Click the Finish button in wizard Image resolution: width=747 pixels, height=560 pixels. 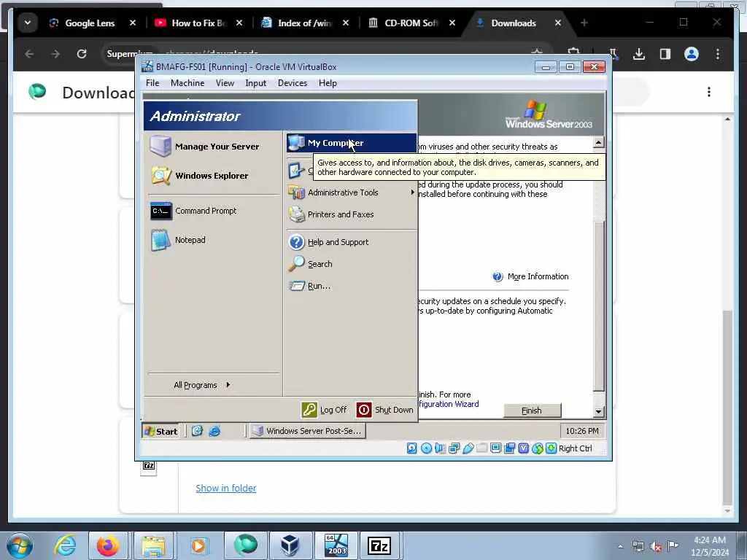click(x=532, y=411)
